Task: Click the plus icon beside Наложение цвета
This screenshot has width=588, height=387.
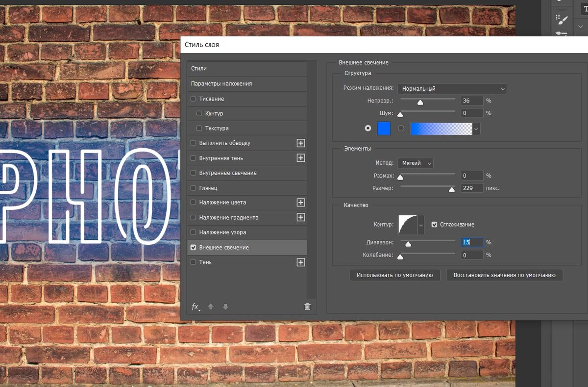Action: 301,203
